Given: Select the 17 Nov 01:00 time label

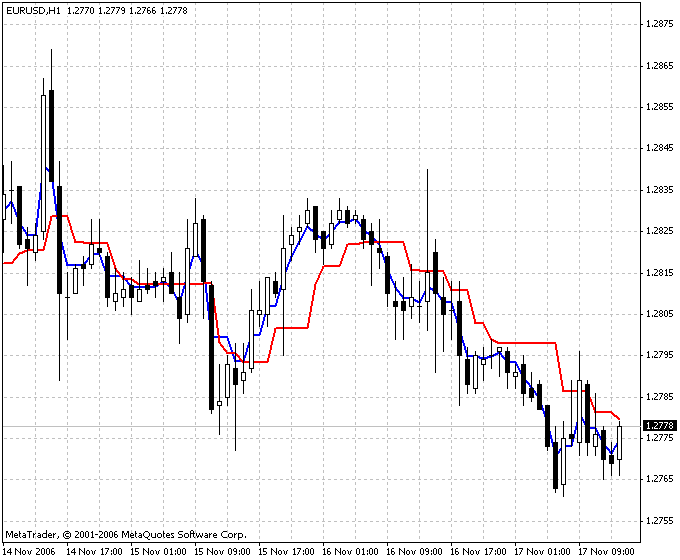Looking at the screenshot, I should tap(543, 551).
